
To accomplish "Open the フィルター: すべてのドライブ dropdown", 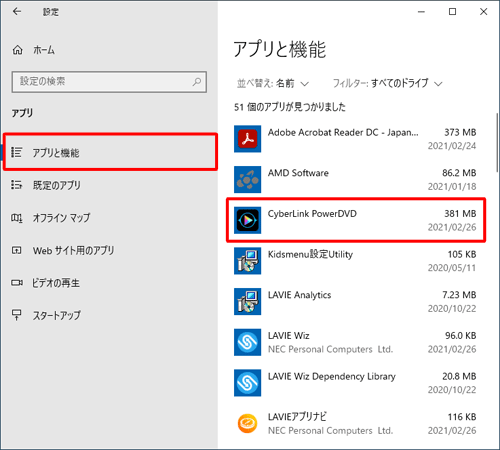I will coord(387,83).
